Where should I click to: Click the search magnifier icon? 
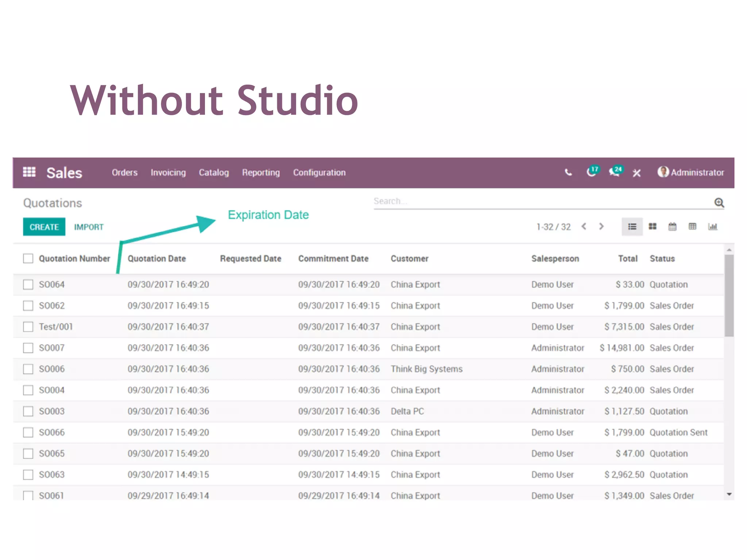click(719, 203)
